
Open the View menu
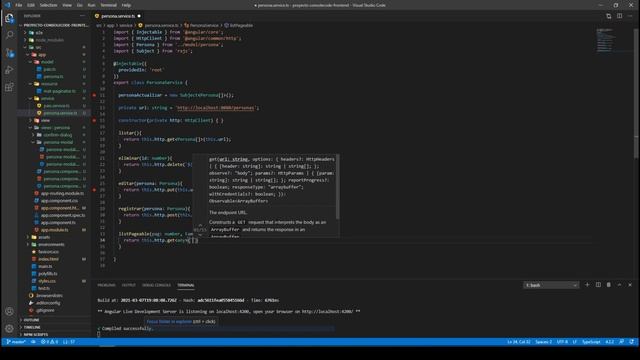coord(67,5)
